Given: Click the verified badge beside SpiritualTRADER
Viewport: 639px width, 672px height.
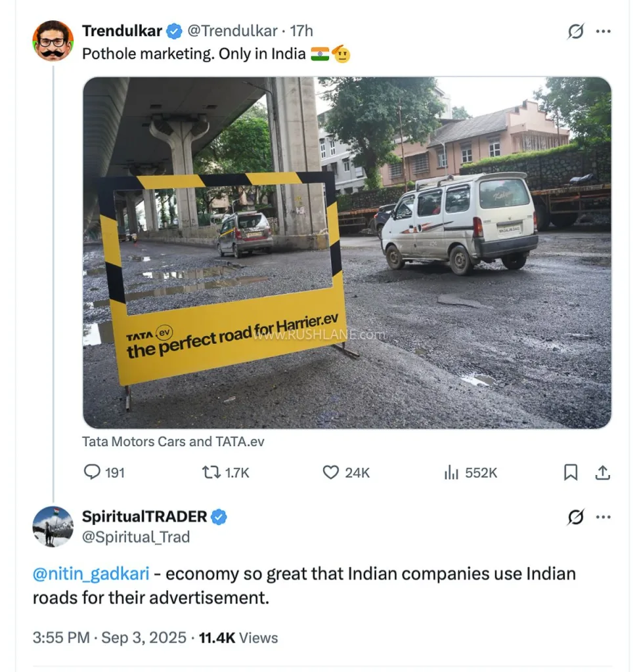Looking at the screenshot, I should click(x=217, y=516).
